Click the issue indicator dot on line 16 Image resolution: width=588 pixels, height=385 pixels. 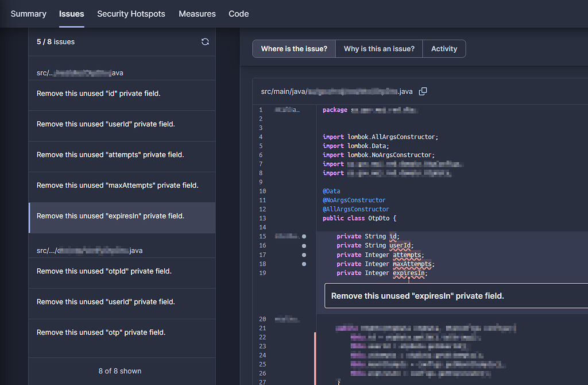[x=304, y=245]
